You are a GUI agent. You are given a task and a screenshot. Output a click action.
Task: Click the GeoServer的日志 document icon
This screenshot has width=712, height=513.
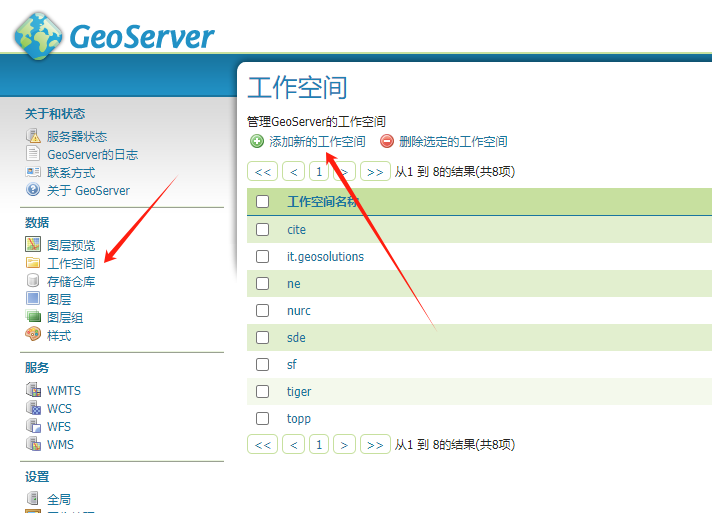[33, 153]
